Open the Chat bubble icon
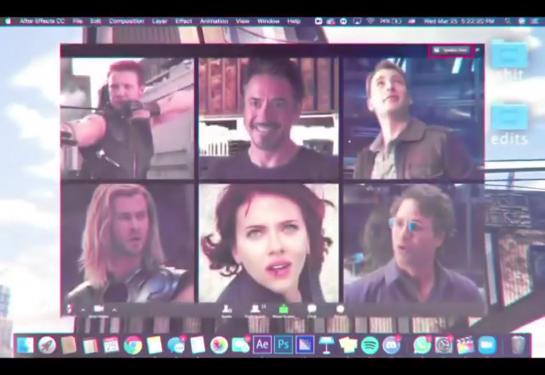 (312, 309)
